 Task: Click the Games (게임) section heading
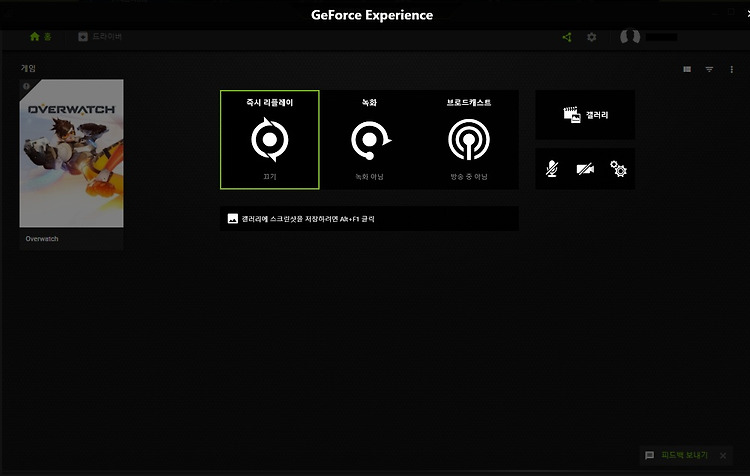[x=28, y=68]
